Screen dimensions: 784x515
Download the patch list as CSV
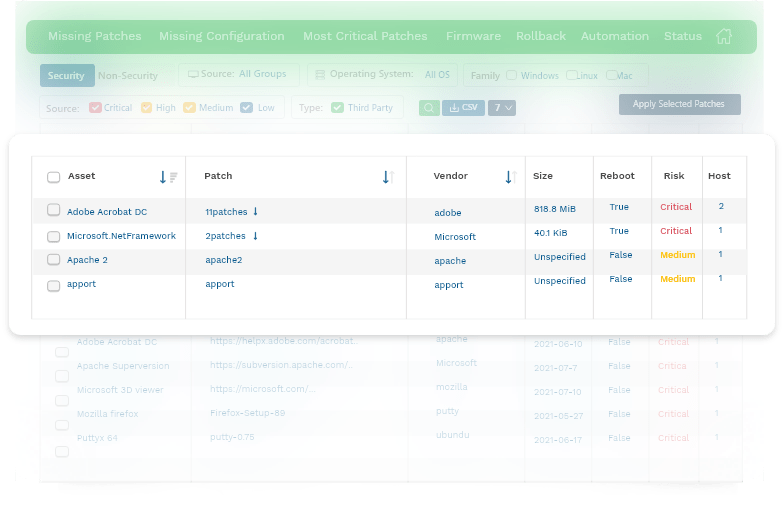point(463,107)
